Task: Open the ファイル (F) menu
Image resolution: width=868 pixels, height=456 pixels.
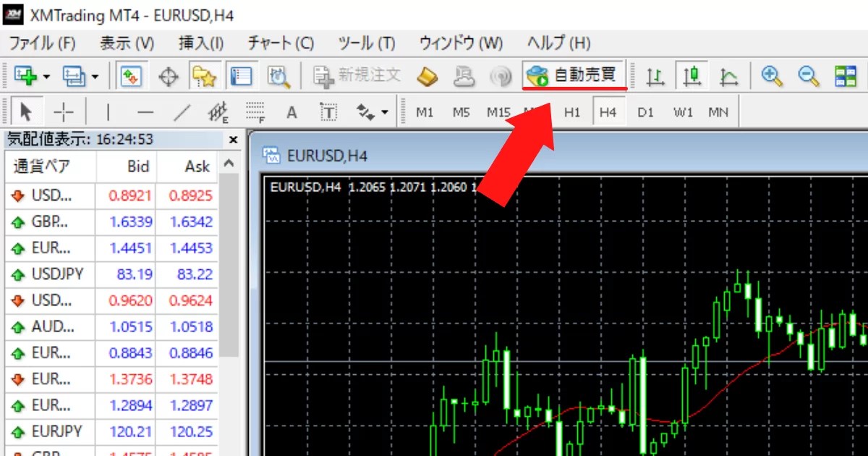Action: [x=42, y=43]
